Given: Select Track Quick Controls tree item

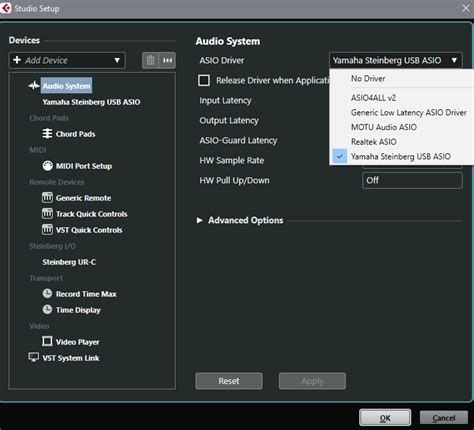Looking at the screenshot, I should [x=91, y=214].
